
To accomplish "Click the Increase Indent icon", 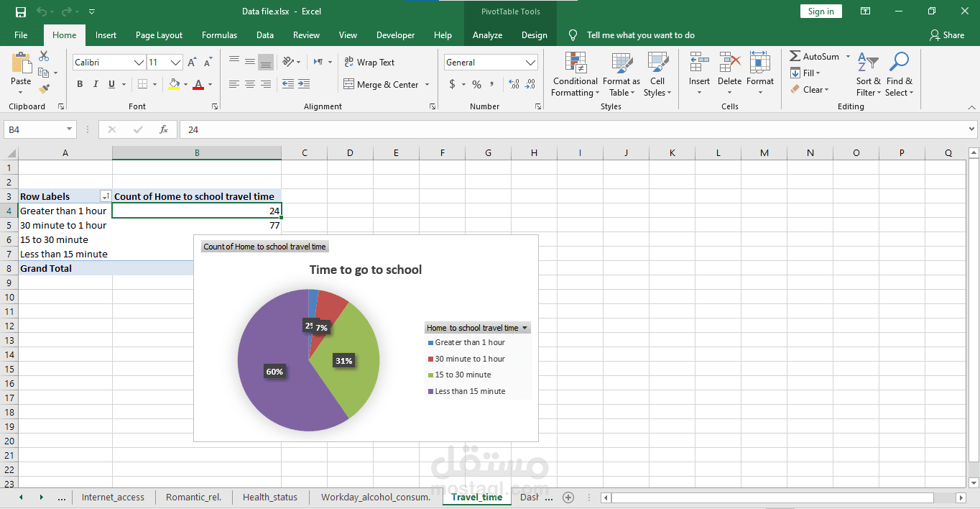I will [x=304, y=84].
